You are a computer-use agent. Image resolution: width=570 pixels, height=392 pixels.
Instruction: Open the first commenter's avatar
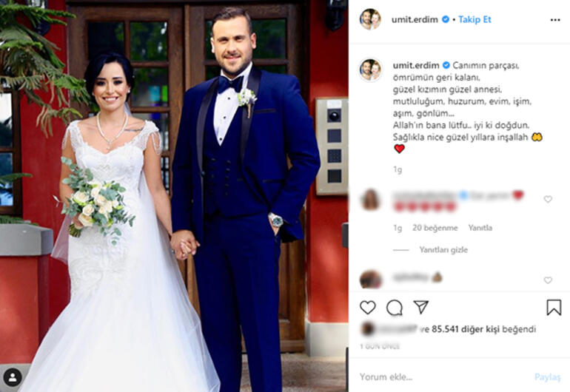[370, 200]
